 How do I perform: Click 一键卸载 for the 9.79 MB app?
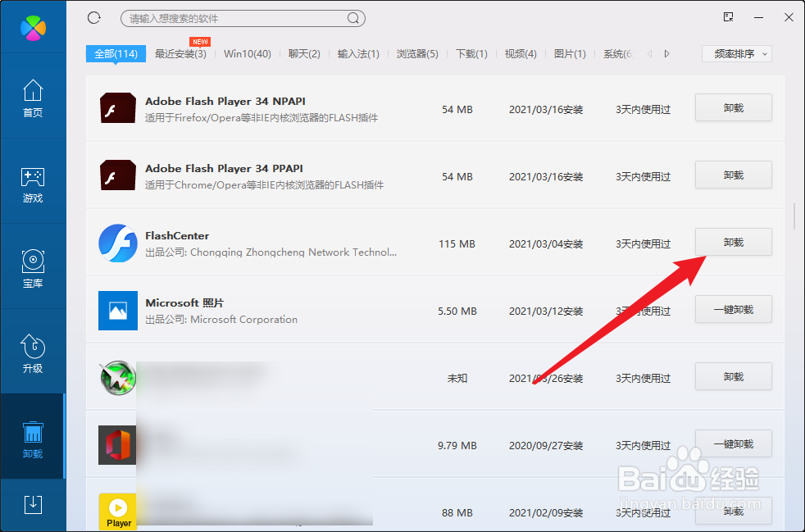tap(734, 444)
